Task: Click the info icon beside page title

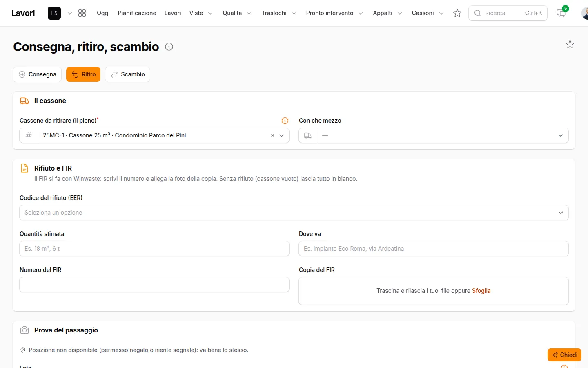Action: (169, 47)
